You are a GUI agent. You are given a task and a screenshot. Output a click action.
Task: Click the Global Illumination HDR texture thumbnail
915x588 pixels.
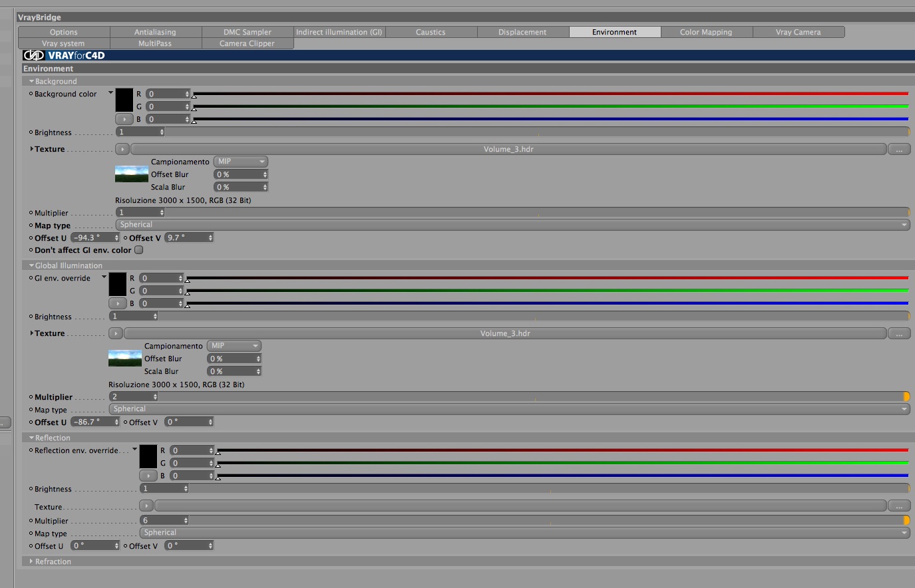[x=125, y=359]
